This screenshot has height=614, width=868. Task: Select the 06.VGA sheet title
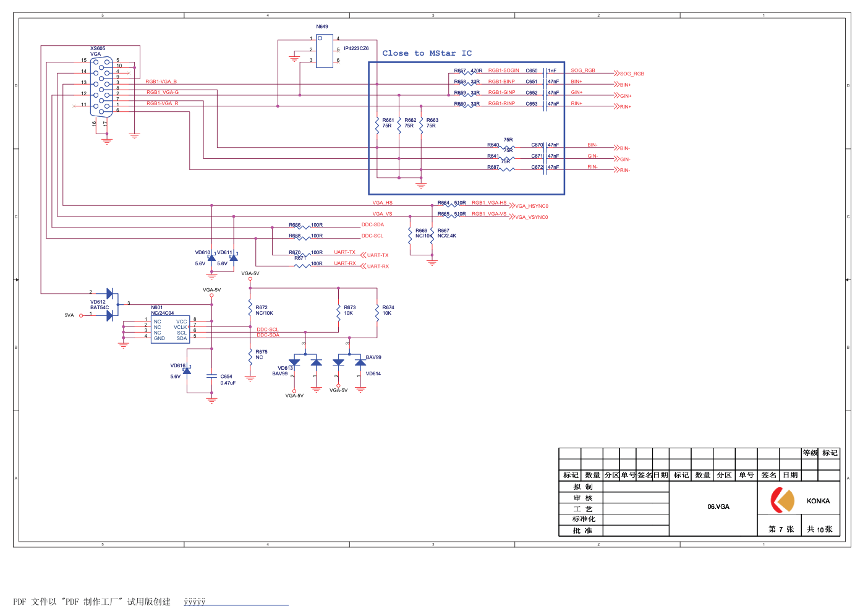point(718,506)
